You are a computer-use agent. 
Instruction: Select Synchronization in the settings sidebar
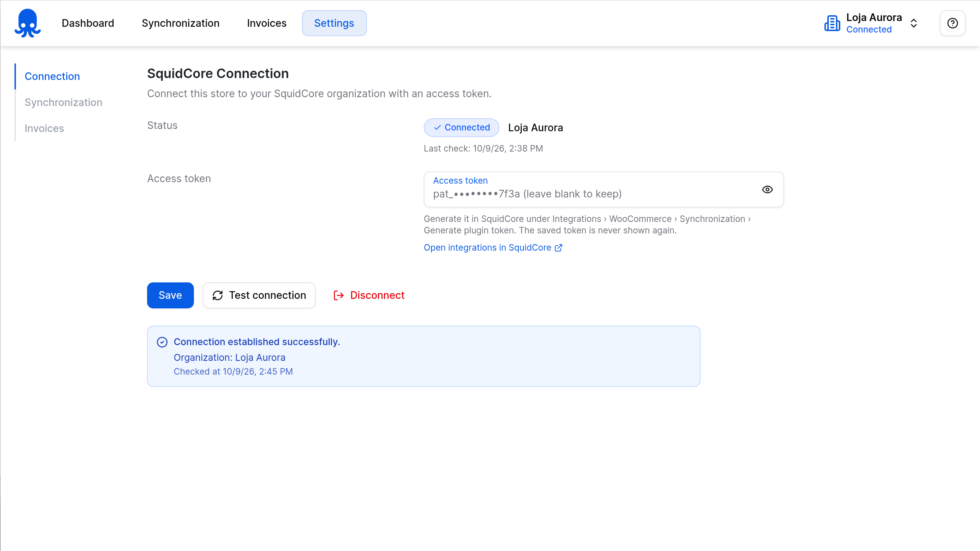click(x=63, y=102)
